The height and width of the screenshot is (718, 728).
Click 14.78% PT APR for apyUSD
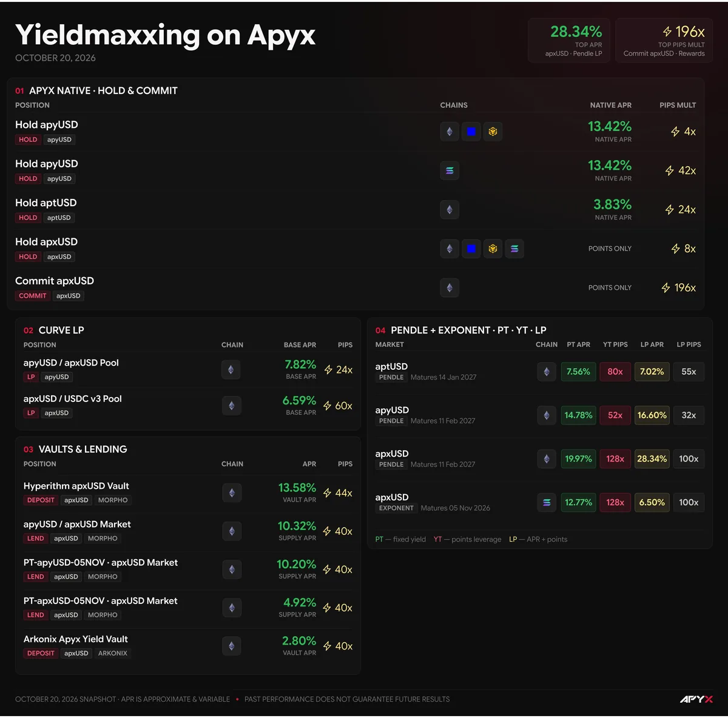578,415
